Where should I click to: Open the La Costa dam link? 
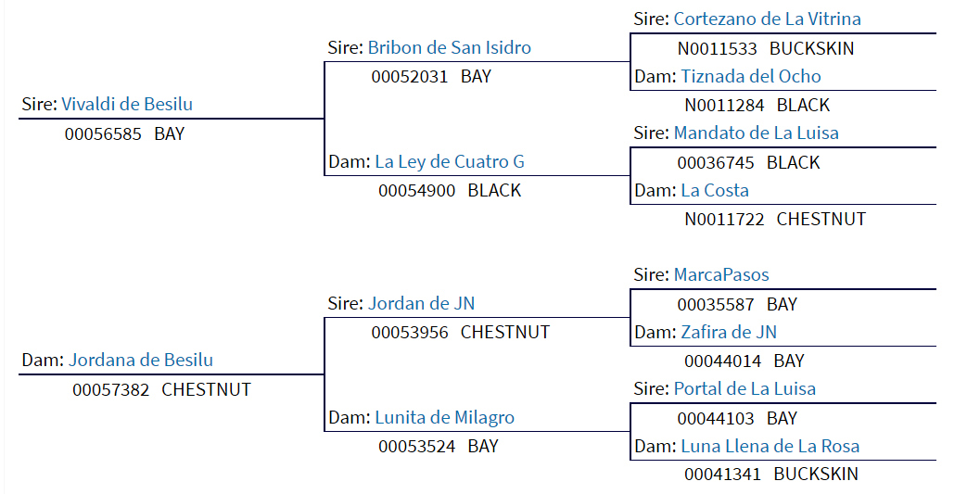715,191
